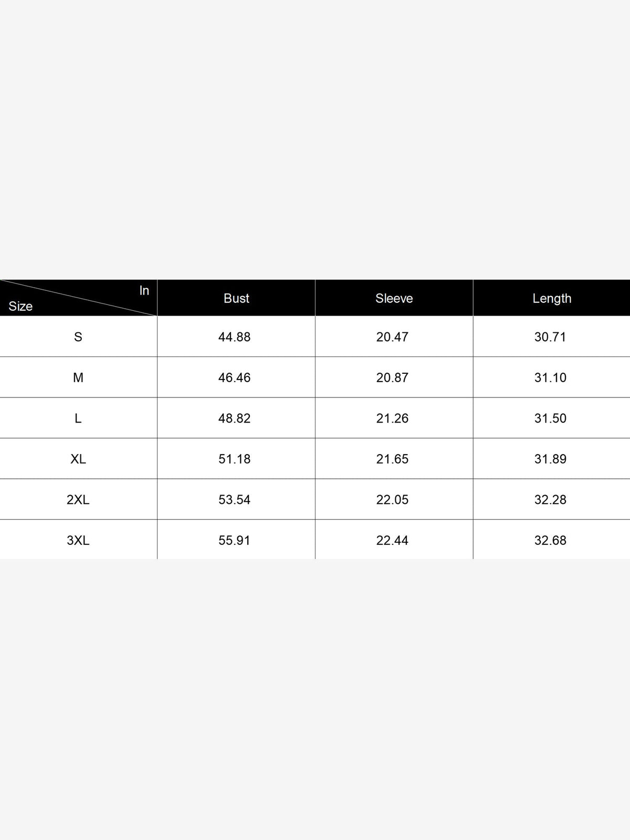The image size is (630, 840).
Task: Click the Bust column header
Action: pos(236,298)
